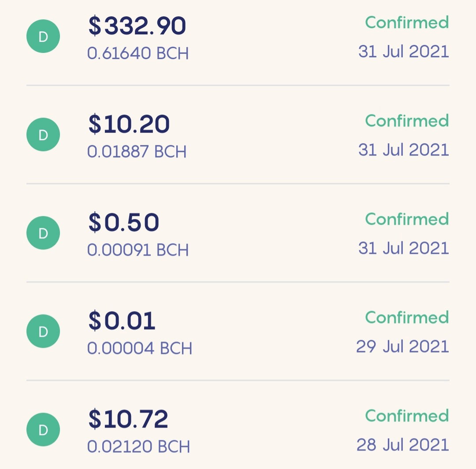Open the $10.72 transaction amount
This screenshot has width=476, height=469.
click(x=128, y=419)
